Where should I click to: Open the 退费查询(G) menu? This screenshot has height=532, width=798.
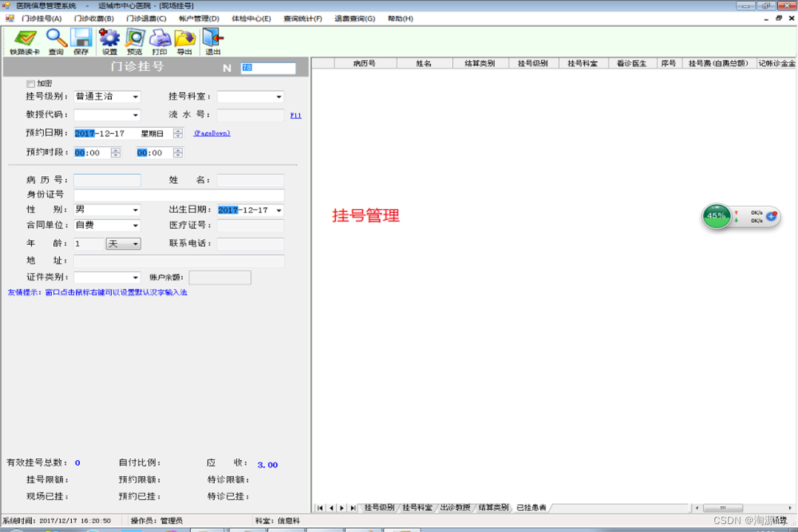click(x=354, y=19)
